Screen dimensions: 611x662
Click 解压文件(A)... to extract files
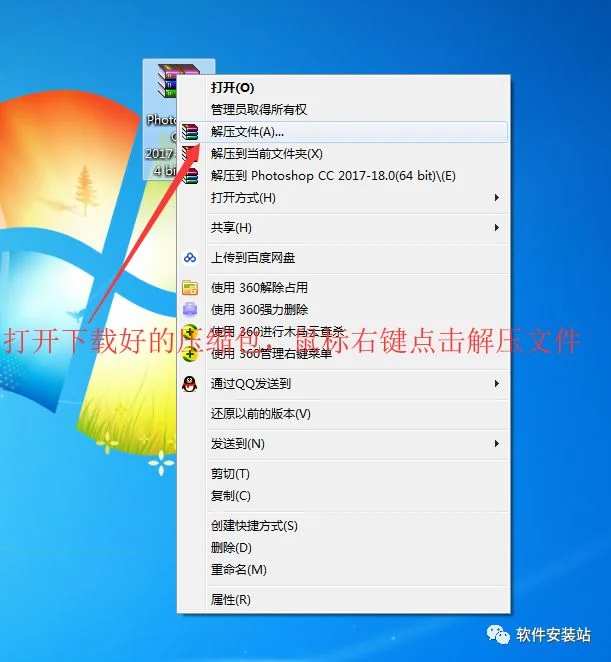[x=343, y=132]
